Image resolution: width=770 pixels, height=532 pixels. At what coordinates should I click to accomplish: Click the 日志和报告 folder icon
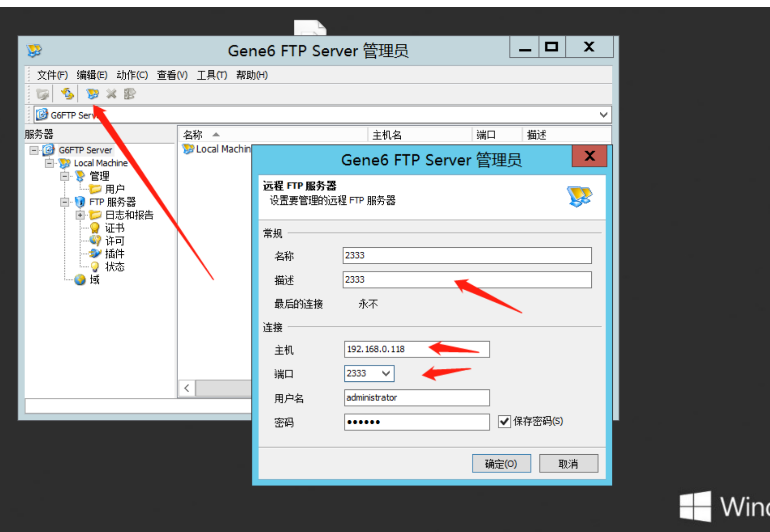[x=95, y=215]
